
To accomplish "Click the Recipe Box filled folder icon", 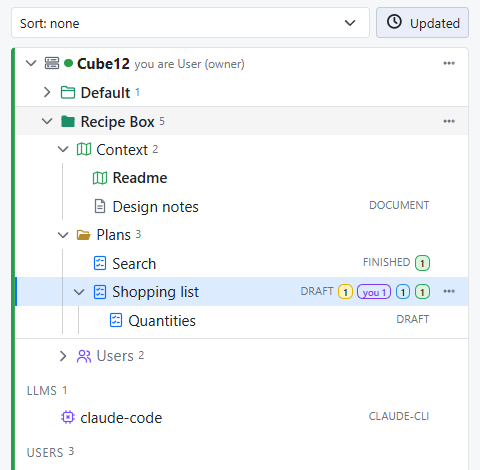I will tap(68, 121).
